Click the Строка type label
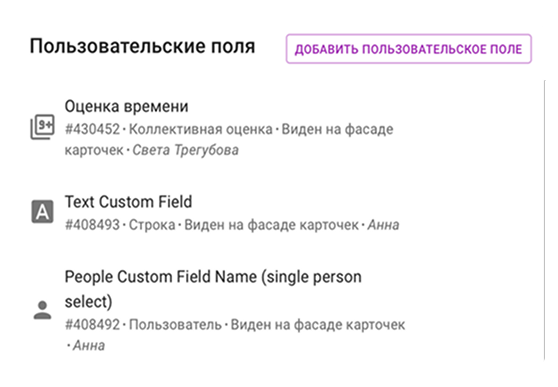Viewport: 558px width, 387px height. 152,225
